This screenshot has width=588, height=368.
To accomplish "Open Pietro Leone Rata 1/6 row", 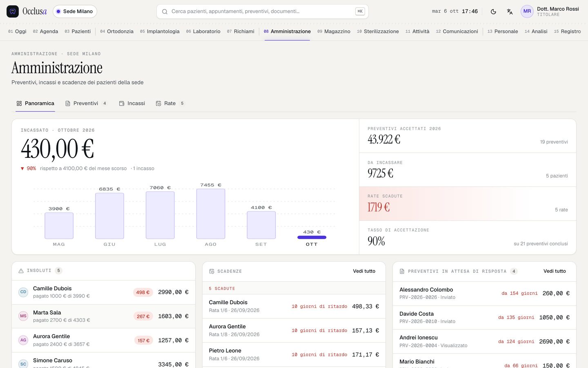I will click(294, 355).
